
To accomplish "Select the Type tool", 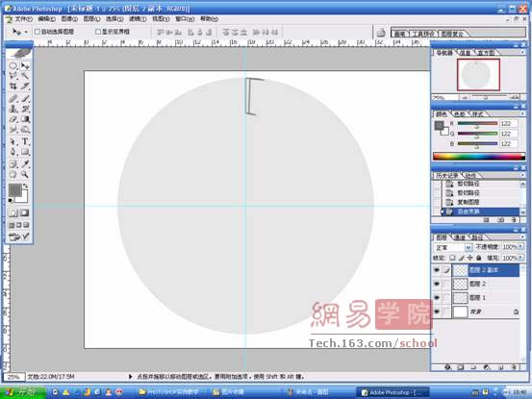I will 25,141.
